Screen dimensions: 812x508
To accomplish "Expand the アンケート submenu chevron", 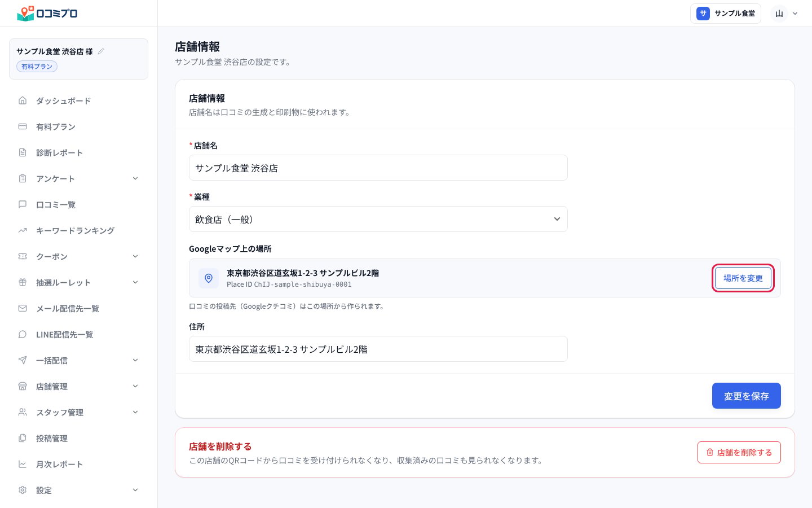I will point(135,178).
